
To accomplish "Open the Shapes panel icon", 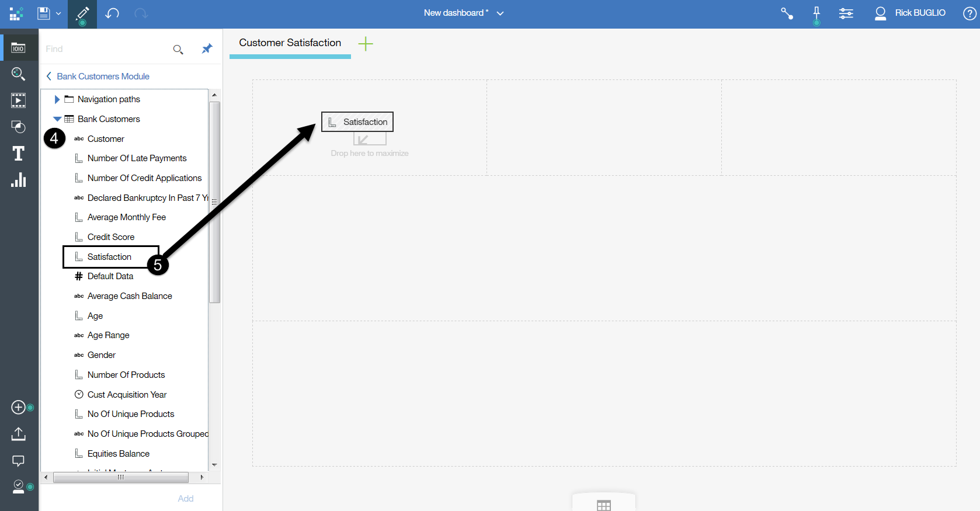I will pyautogui.click(x=18, y=127).
